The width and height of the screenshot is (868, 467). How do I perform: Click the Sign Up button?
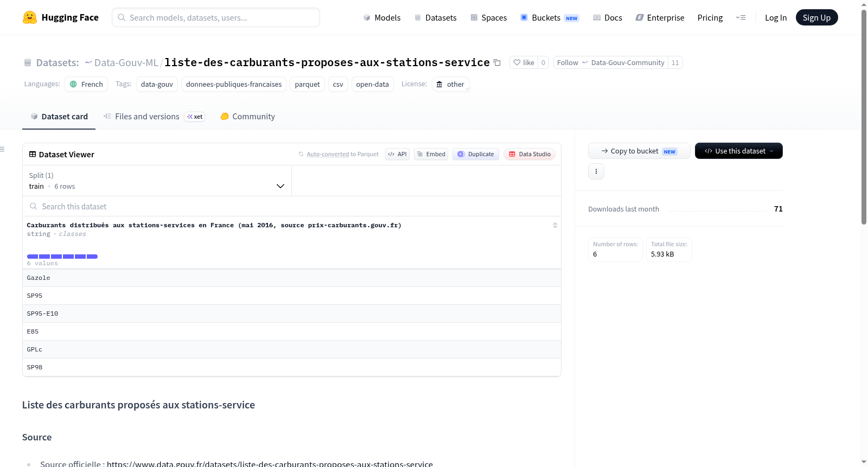pos(816,17)
